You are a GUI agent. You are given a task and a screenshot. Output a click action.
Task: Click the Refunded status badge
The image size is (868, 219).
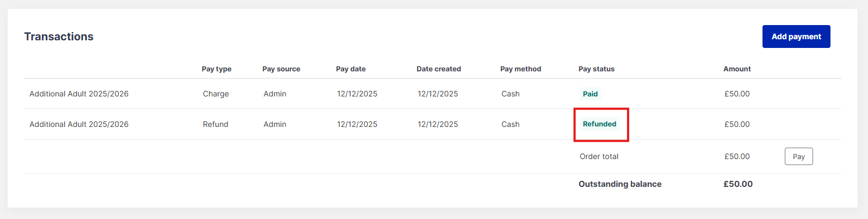click(x=599, y=124)
